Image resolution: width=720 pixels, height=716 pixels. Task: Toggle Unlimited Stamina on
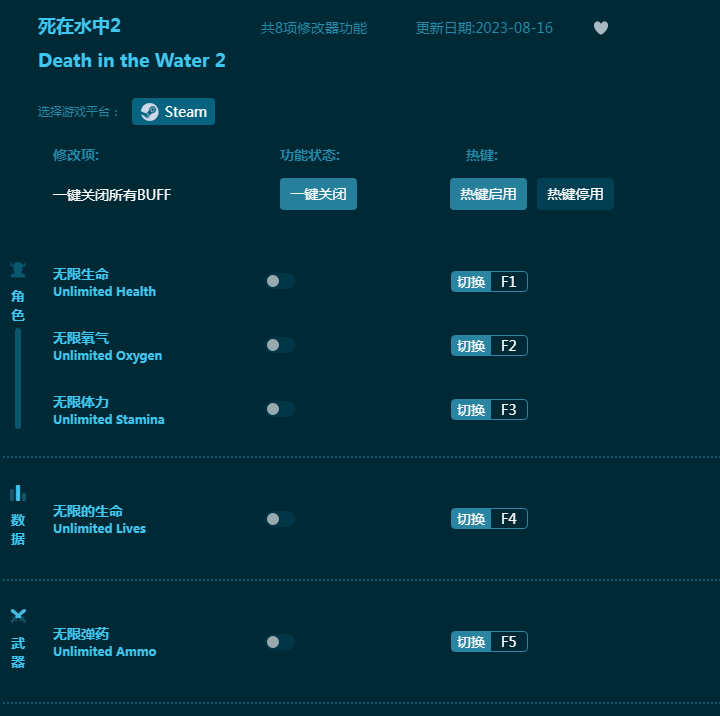279,409
